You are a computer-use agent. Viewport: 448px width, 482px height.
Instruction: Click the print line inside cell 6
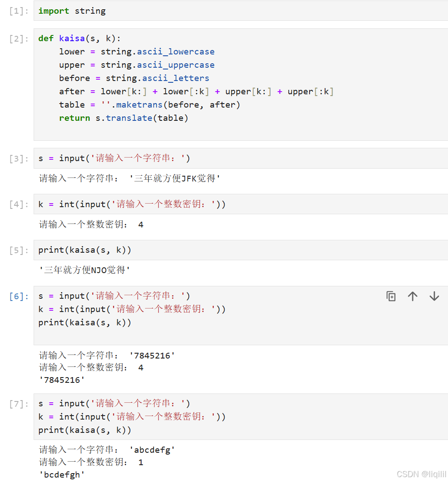pos(85,323)
